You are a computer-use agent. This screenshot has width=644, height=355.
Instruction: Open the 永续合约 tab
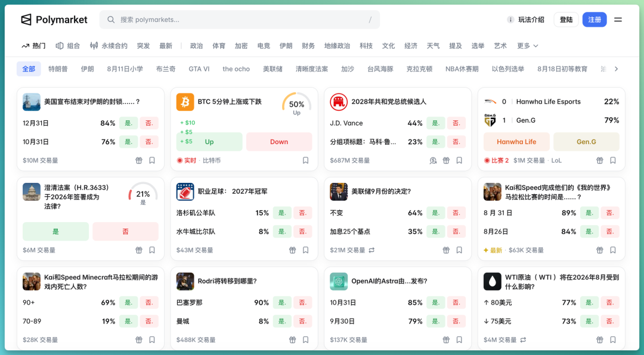tap(109, 46)
